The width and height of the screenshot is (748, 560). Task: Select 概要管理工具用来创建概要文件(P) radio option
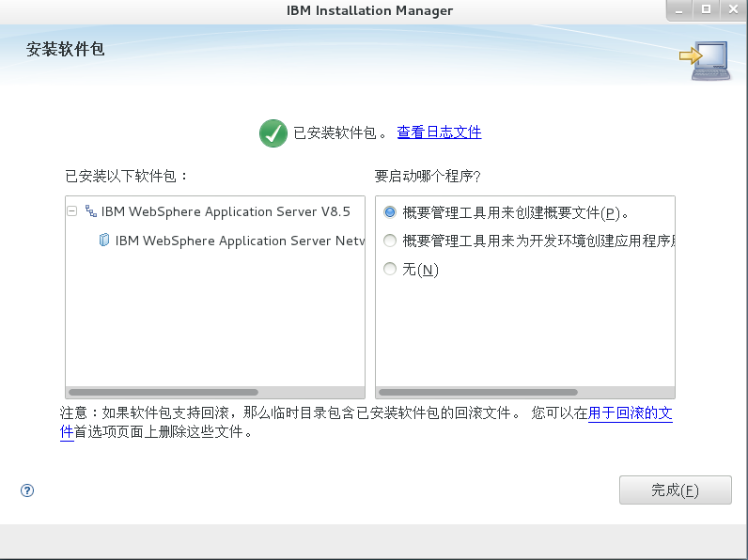(390, 212)
